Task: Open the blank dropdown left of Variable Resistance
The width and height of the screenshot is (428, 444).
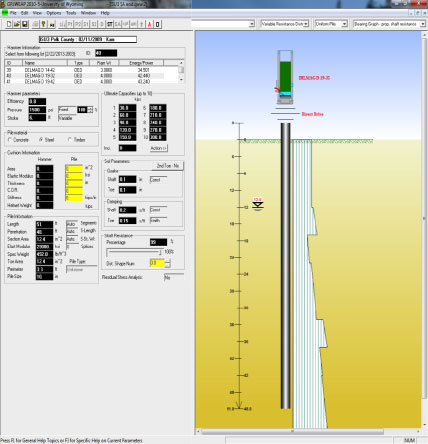Action: (223, 24)
